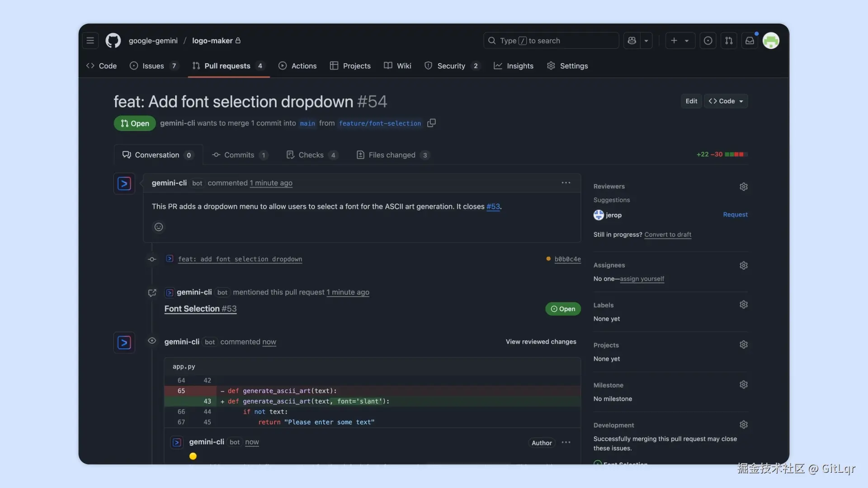The image size is (868, 488).
Task: Open the Pull requests tab
Action: click(x=229, y=66)
